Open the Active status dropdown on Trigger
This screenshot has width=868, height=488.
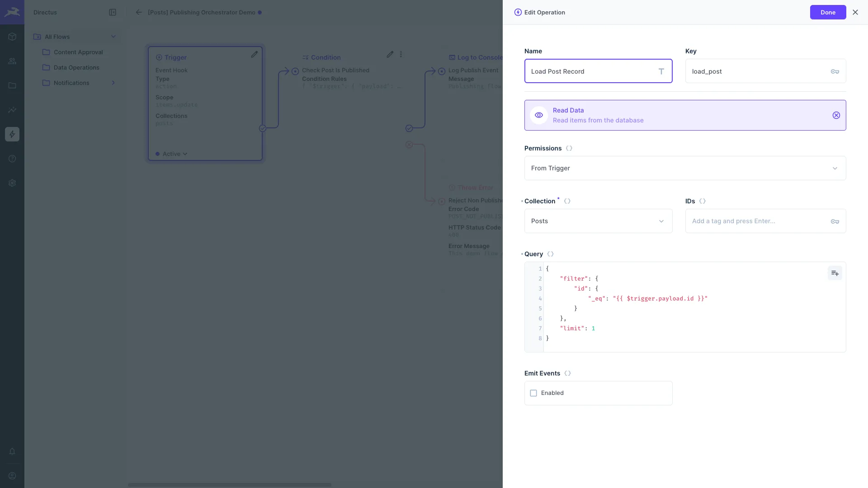[x=172, y=154]
